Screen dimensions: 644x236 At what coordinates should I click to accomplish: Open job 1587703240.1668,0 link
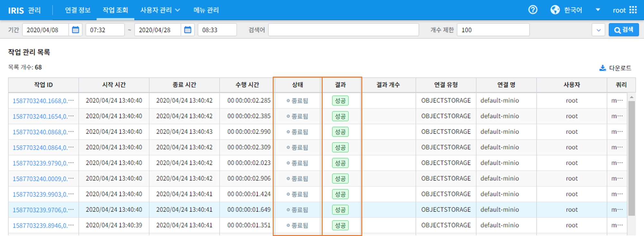[x=43, y=101]
